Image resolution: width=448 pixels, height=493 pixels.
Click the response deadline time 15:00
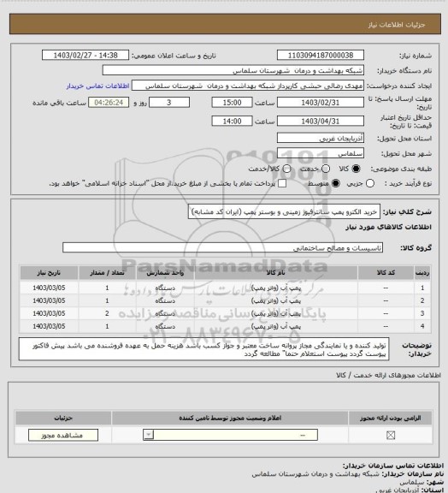(x=232, y=103)
